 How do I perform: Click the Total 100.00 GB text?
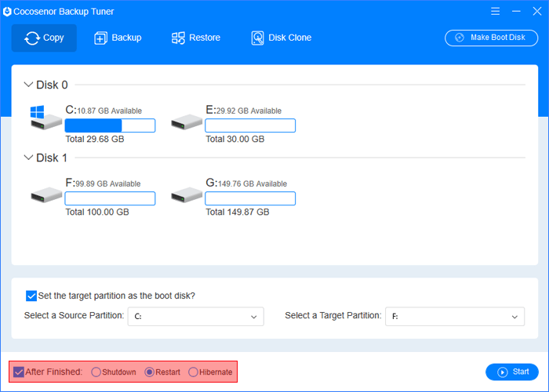[97, 212]
